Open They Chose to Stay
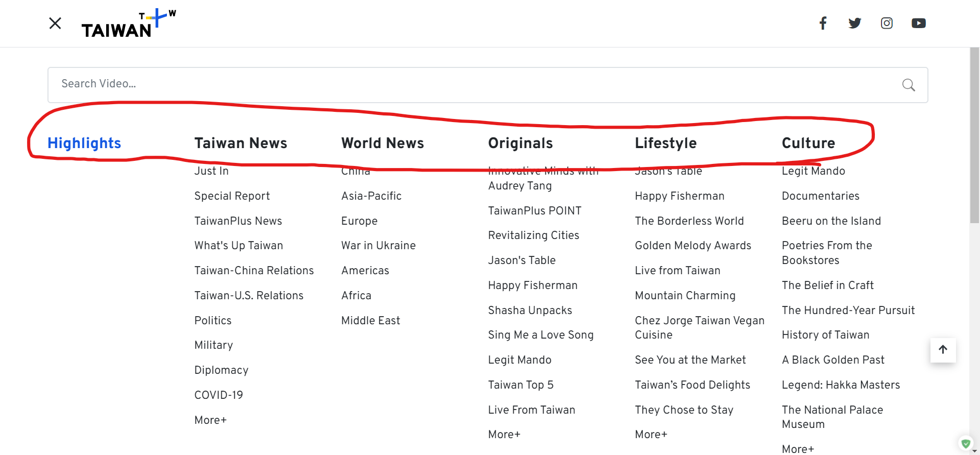This screenshot has width=980, height=455. point(684,410)
